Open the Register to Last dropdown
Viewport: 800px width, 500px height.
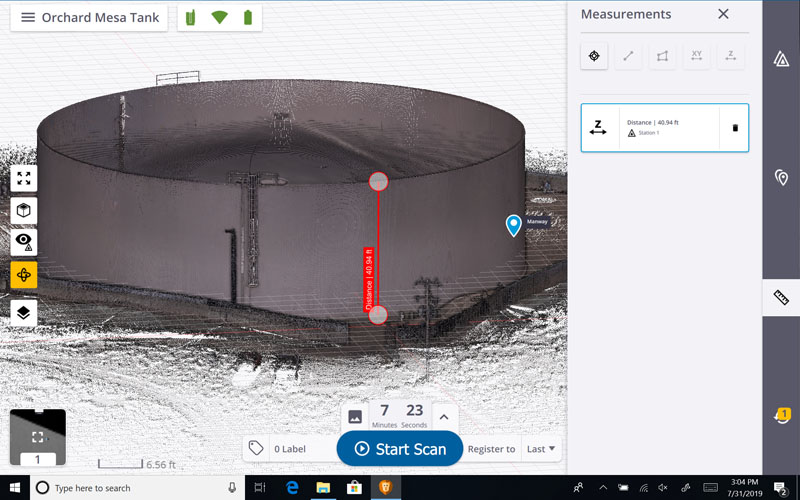(x=541, y=449)
